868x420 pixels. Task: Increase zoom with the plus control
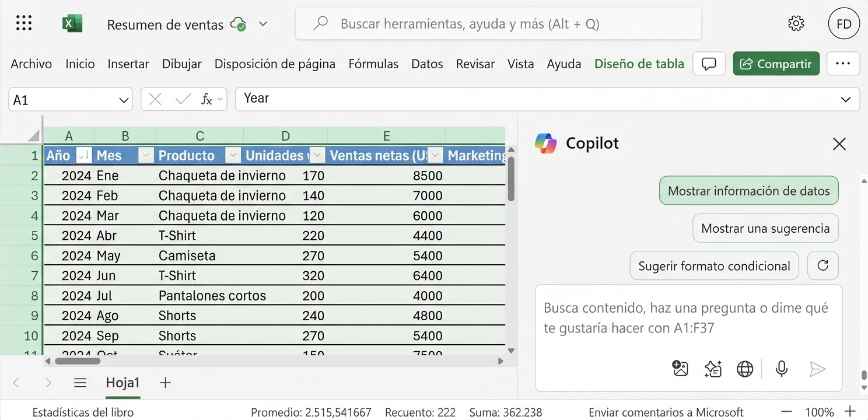[850, 411]
